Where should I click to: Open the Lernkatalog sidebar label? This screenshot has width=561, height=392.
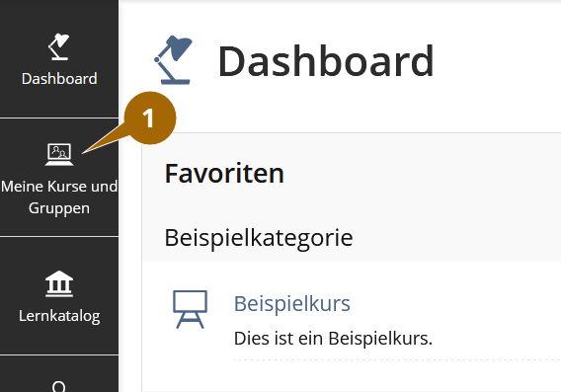pos(59,316)
